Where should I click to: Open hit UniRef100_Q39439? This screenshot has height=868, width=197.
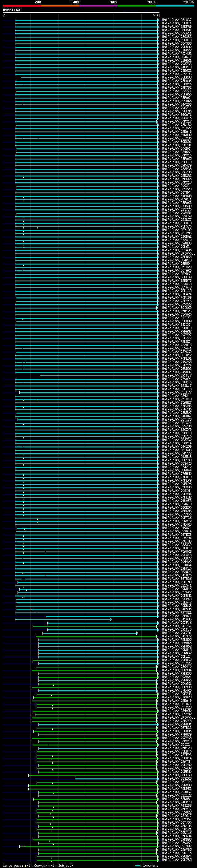(x=177, y=768)
